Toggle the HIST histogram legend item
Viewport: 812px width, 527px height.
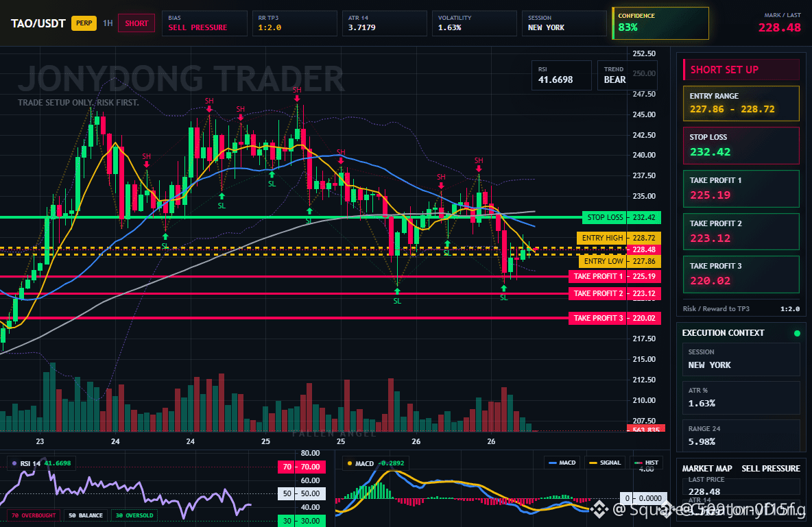[x=646, y=463]
